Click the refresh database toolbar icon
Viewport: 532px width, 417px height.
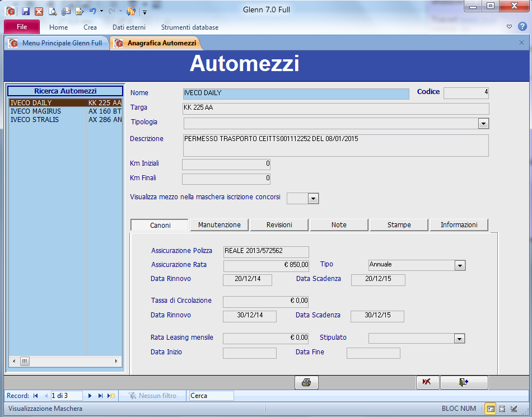tap(130, 12)
